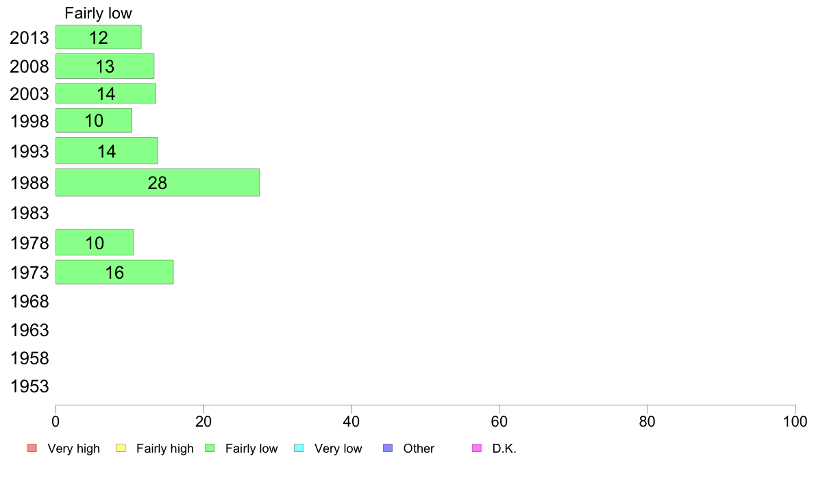Click the 100 axis tick label
The image size is (814, 504).
pos(795,421)
